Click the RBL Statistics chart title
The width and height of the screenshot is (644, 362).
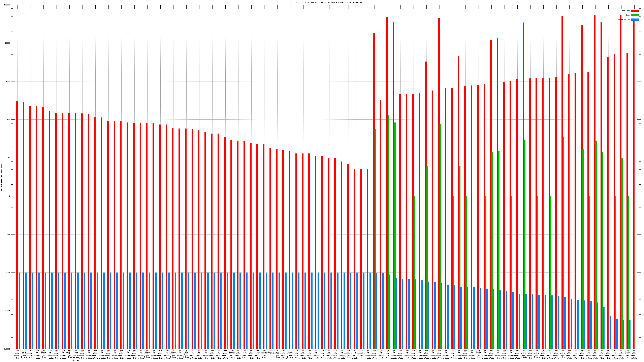pos(325,2)
